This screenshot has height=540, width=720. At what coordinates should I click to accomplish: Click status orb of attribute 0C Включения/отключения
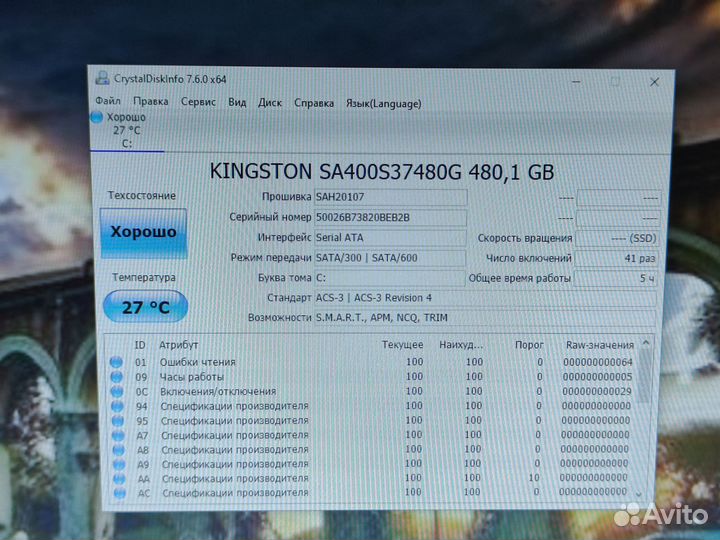[117, 392]
